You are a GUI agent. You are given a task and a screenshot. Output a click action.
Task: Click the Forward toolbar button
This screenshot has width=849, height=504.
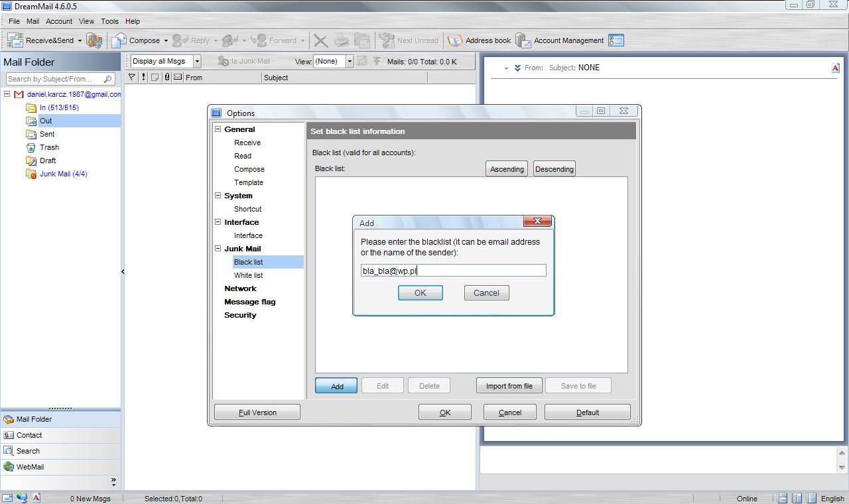[x=278, y=40]
